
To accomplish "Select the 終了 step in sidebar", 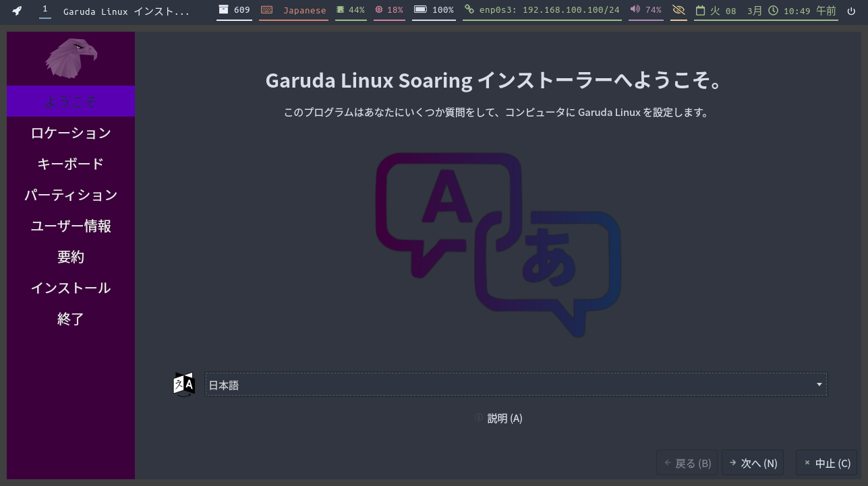I will [x=71, y=319].
